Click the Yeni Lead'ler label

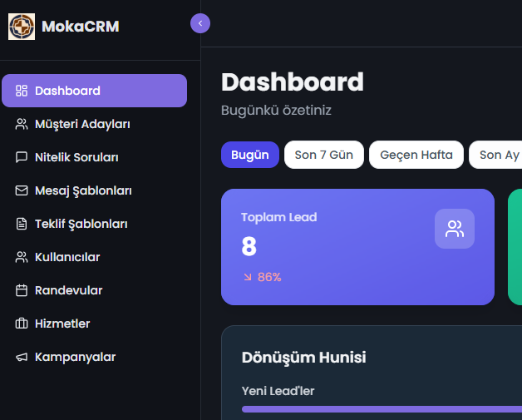coord(278,391)
